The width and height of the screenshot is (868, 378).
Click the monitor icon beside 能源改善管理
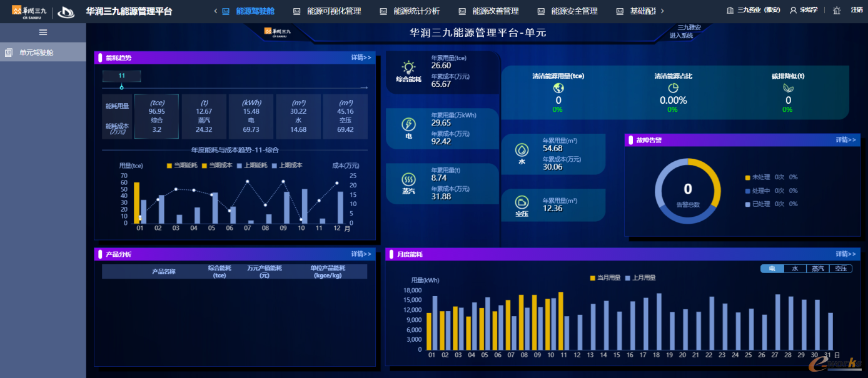pyautogui.click(x=462, y=11)
